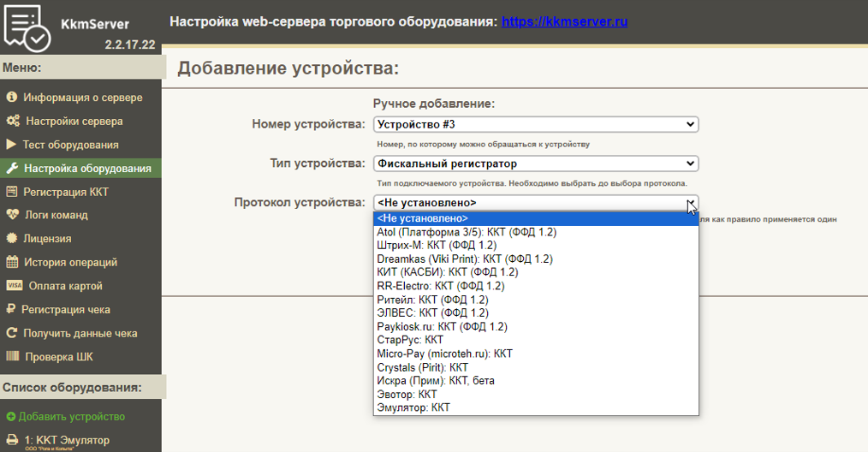This screenshot has height=452, width=868.
Task: Select device 1: ККТ Эмулятор
Action: click(67, 440)
